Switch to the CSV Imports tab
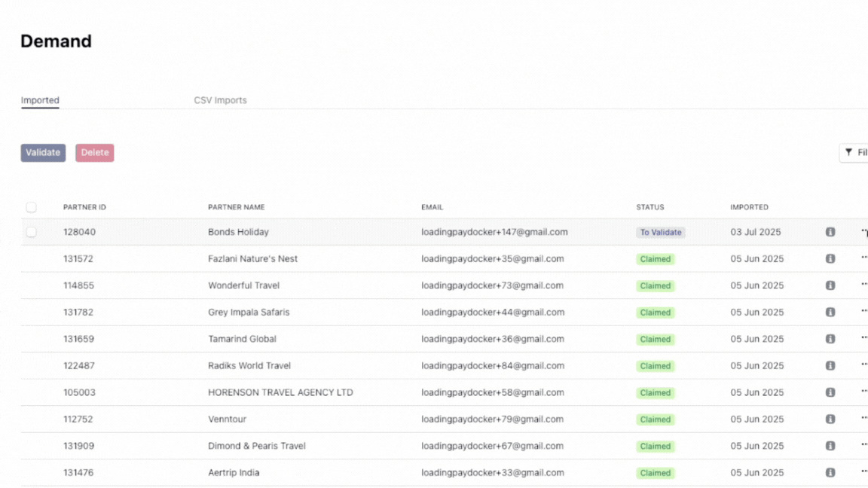The image size is (868, 488). (220, 100)
